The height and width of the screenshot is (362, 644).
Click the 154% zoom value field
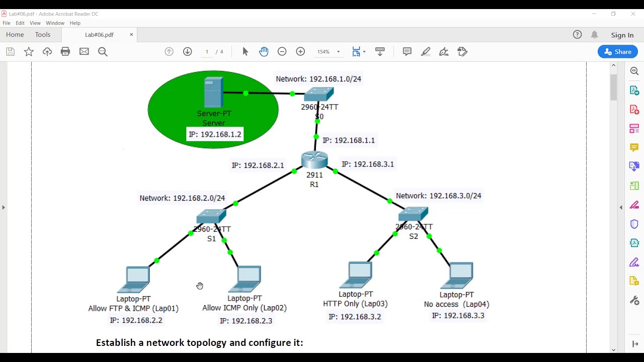(324, 52)
